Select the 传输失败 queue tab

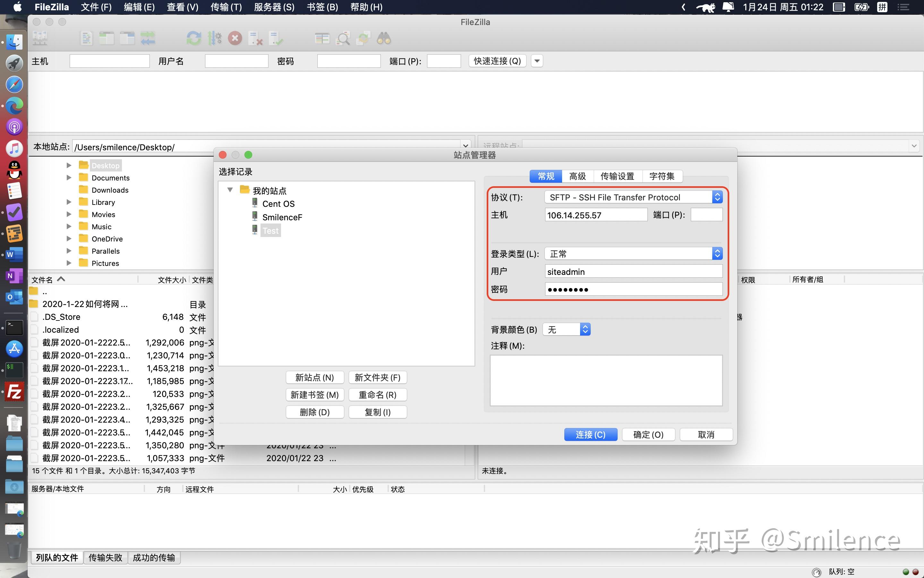105,558
